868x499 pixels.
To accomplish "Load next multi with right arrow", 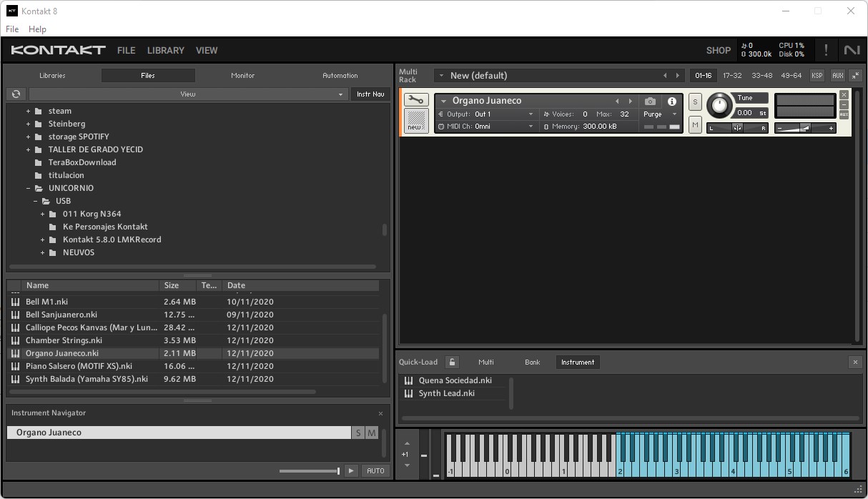I will click(x=678, y=75).
